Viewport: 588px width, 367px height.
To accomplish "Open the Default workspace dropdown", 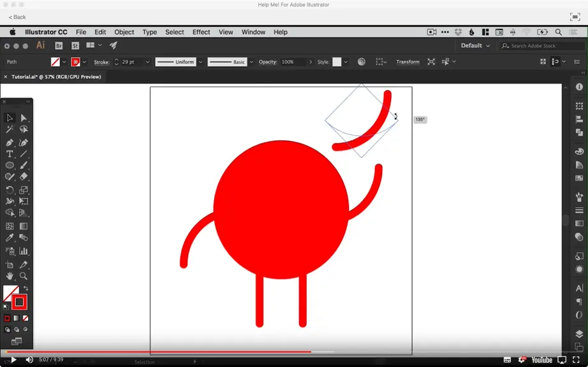I will [475, 46].
